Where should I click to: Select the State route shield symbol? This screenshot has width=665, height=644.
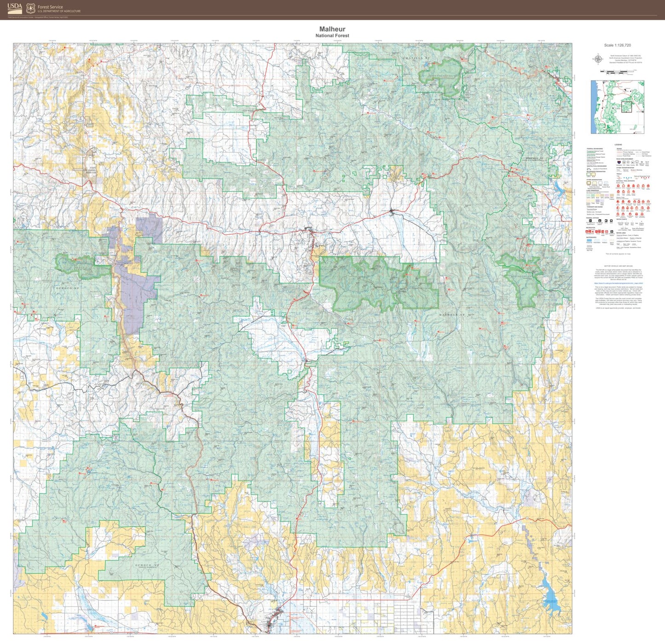628,162
